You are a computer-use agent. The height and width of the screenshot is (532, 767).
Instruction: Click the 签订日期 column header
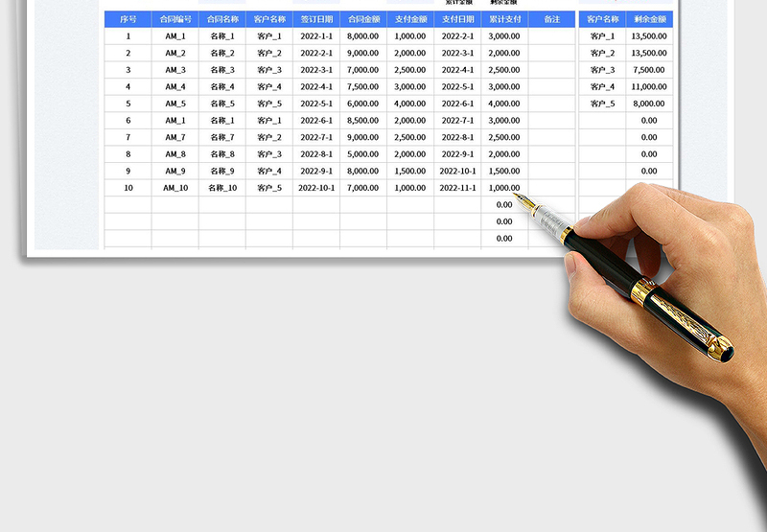pyautogui.click(x=316, y=19)
